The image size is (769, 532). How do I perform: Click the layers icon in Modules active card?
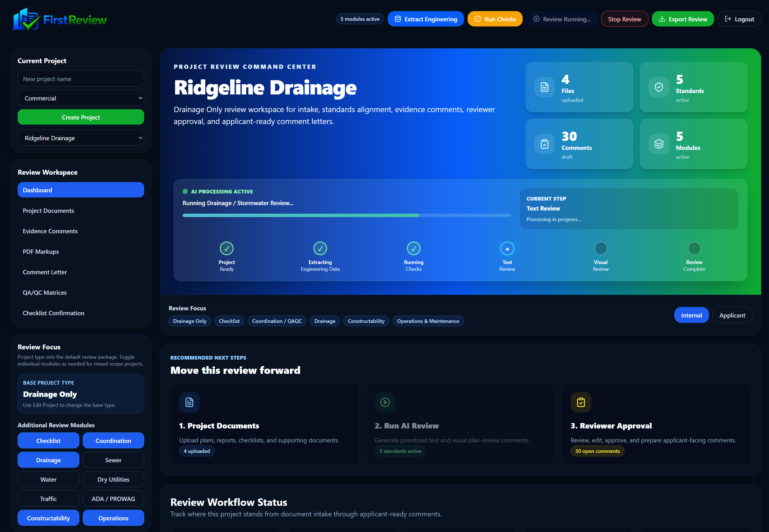point(659,144)
